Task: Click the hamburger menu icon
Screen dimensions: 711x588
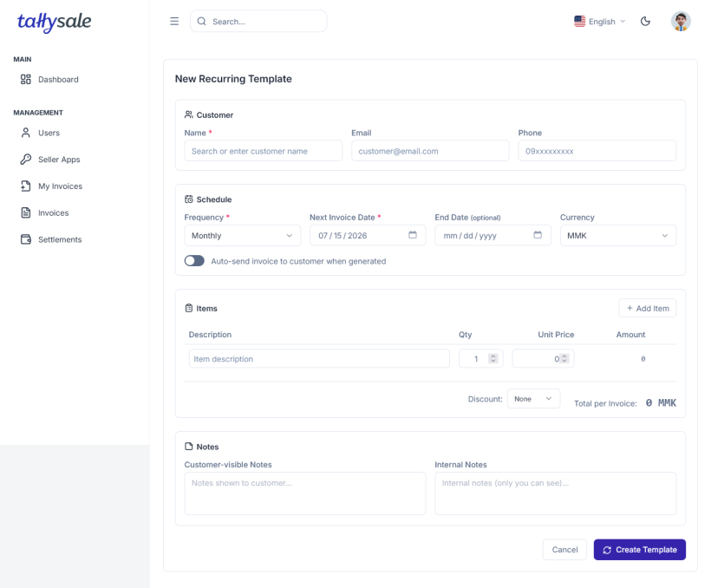Action: [x=174, y=22]
